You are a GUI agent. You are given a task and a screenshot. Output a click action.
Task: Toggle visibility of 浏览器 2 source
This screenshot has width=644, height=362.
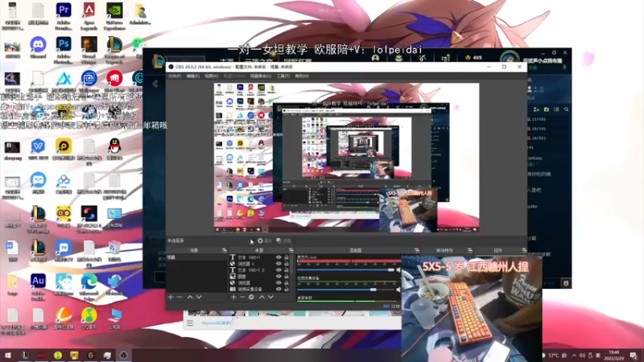coord(279,264)
